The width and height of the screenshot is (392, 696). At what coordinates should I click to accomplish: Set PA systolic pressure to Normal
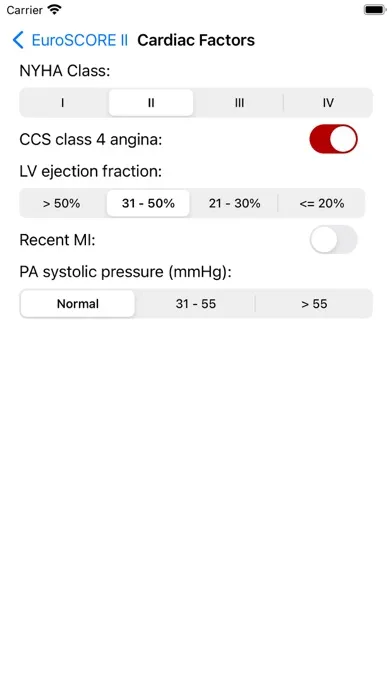click(78, 304)
